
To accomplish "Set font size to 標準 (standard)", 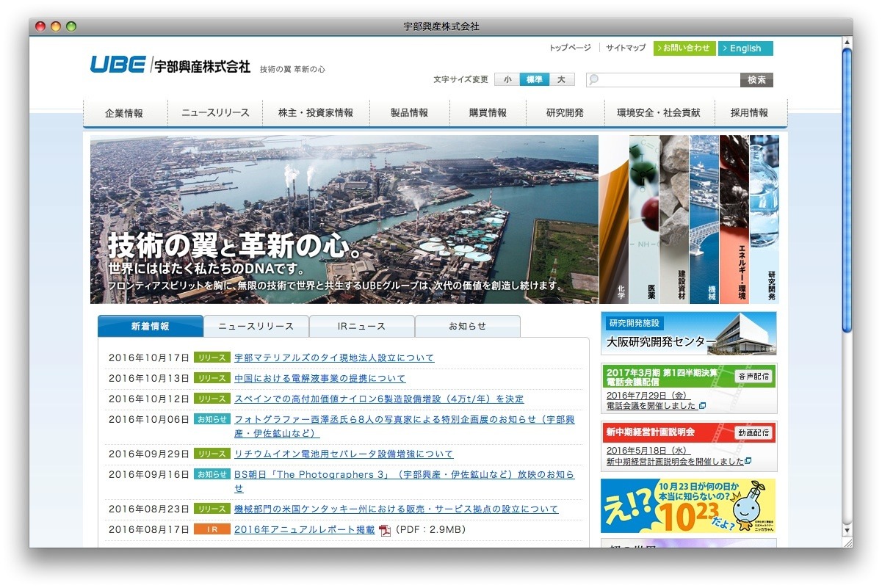I will (535, 80).
